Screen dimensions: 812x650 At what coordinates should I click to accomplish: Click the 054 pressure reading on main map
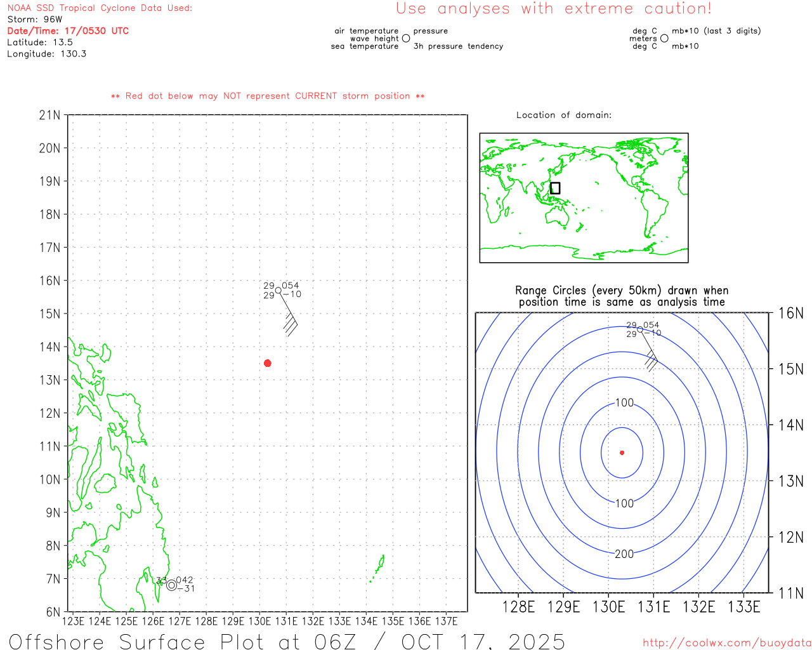pyautogui.click(x=291, y=286)
